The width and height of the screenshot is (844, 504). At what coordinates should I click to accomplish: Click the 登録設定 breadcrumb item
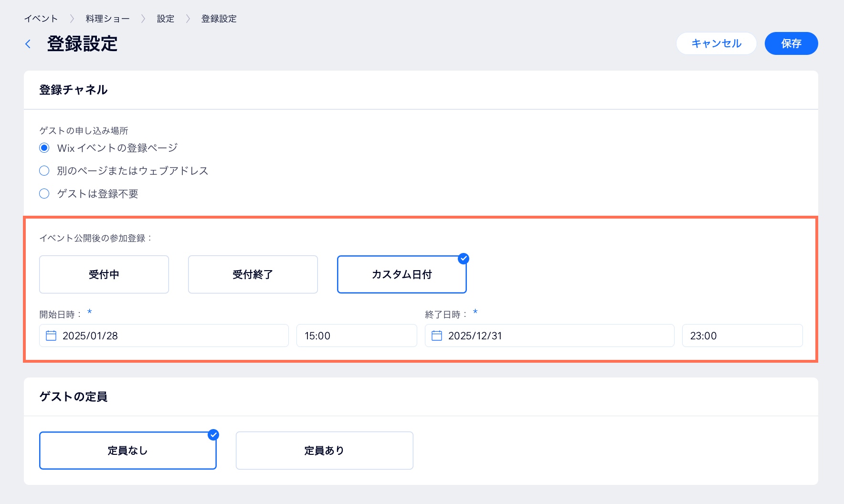[219, 19]
